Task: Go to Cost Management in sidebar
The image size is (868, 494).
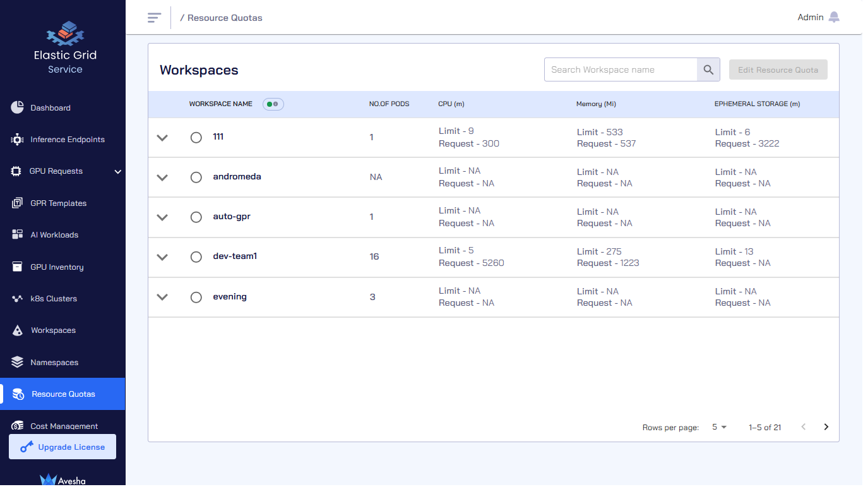Action: [64, 426]
